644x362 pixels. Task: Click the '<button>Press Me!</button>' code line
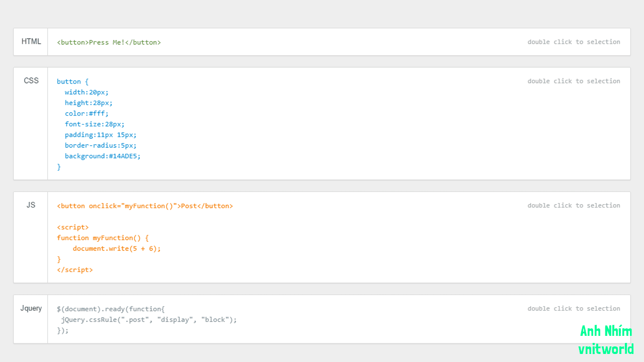109,42
